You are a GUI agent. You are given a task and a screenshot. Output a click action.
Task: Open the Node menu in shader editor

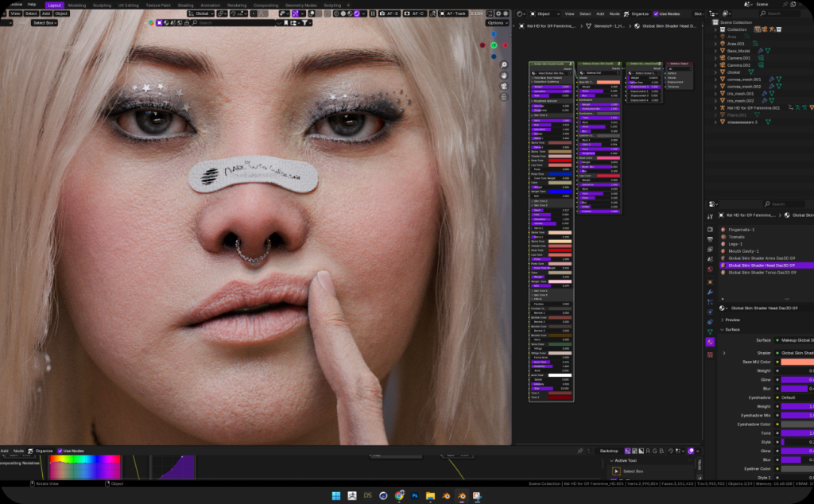(614, 14)
